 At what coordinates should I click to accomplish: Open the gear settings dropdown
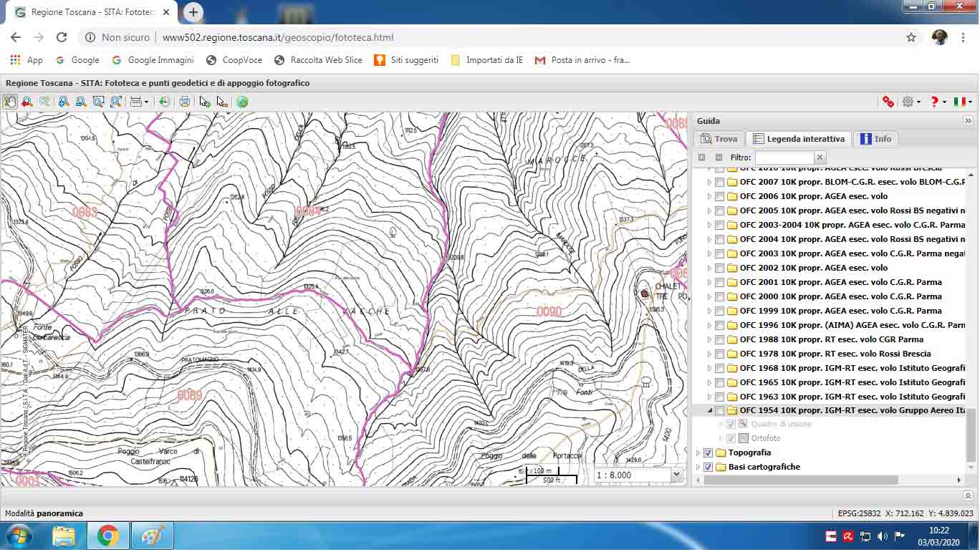[911, 102]
